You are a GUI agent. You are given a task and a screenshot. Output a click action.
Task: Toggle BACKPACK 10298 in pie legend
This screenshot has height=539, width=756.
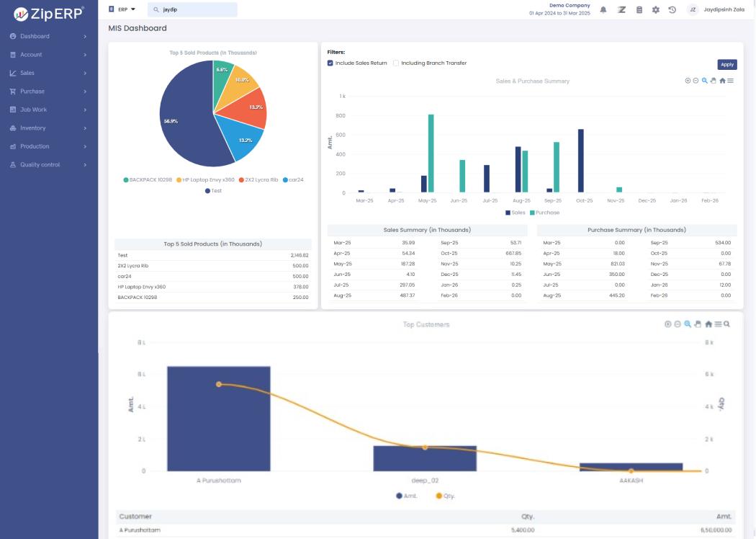pyautogui.click(x=148, y=180)
